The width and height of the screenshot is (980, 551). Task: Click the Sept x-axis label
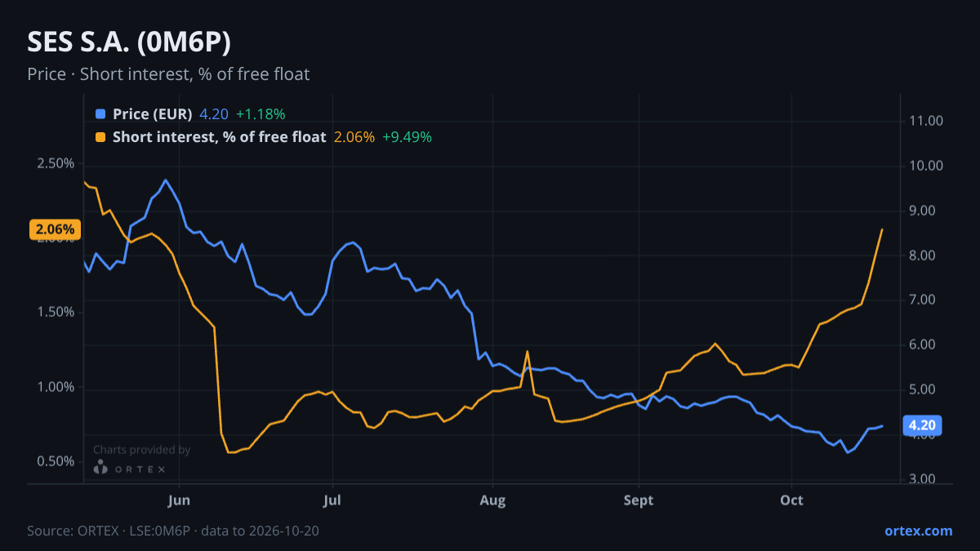coord(639,500)
